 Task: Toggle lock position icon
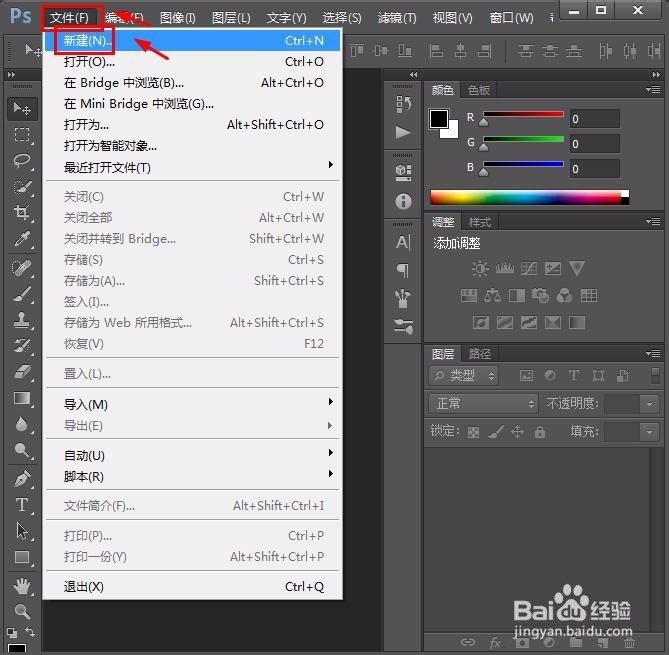518,432
